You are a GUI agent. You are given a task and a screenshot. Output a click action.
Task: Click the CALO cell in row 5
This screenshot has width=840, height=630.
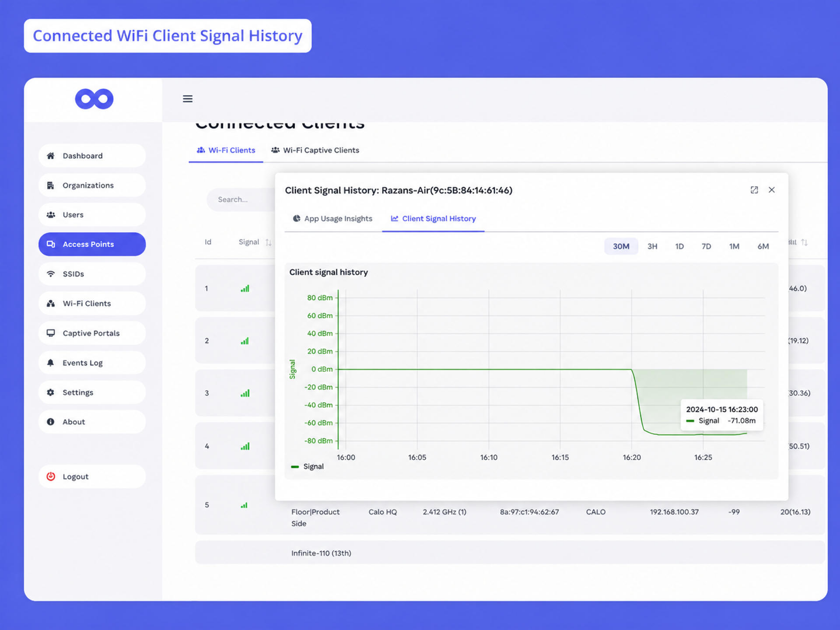(596, 512)
